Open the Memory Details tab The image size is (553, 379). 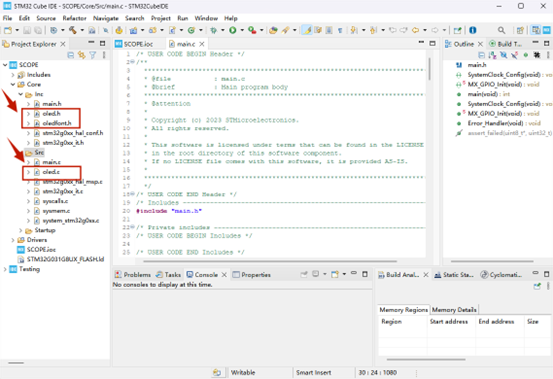click(454, 310)
